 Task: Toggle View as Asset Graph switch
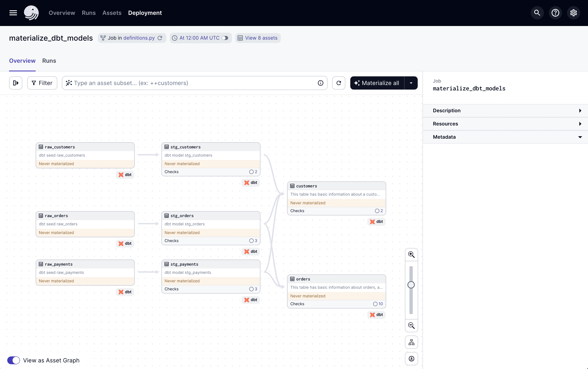click(13, 360)
